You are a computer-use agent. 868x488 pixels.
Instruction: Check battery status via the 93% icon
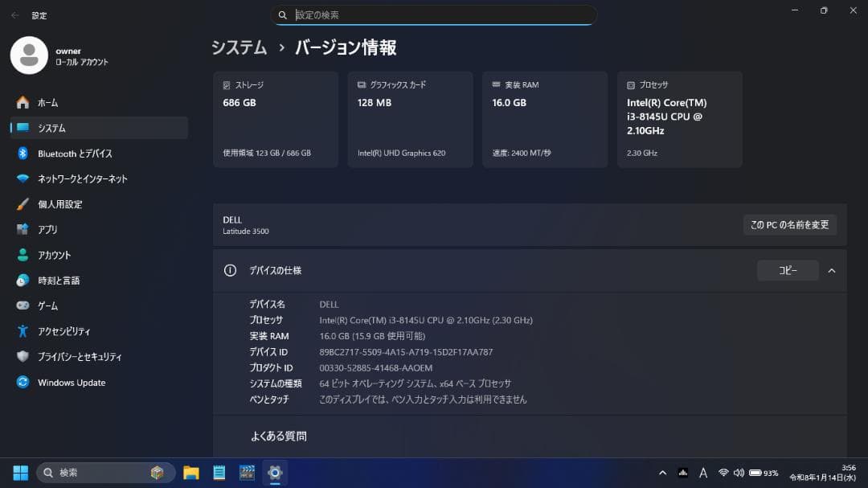tap(759, 472)
